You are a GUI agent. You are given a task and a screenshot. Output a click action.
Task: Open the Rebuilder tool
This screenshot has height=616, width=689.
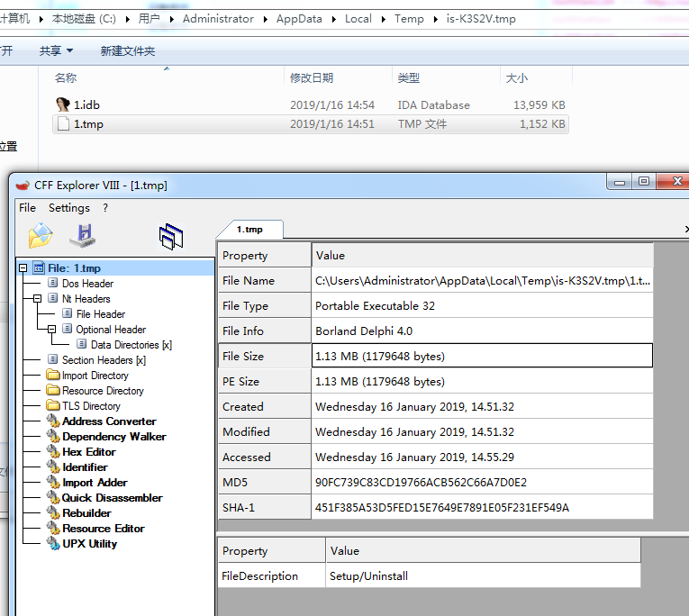pos(86,513)
